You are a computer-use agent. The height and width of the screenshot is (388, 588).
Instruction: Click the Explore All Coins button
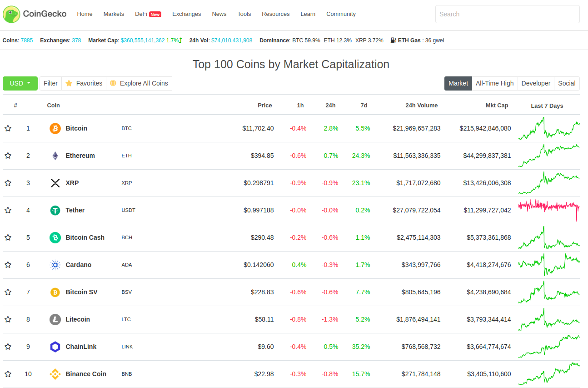click(x=139, y=83)
